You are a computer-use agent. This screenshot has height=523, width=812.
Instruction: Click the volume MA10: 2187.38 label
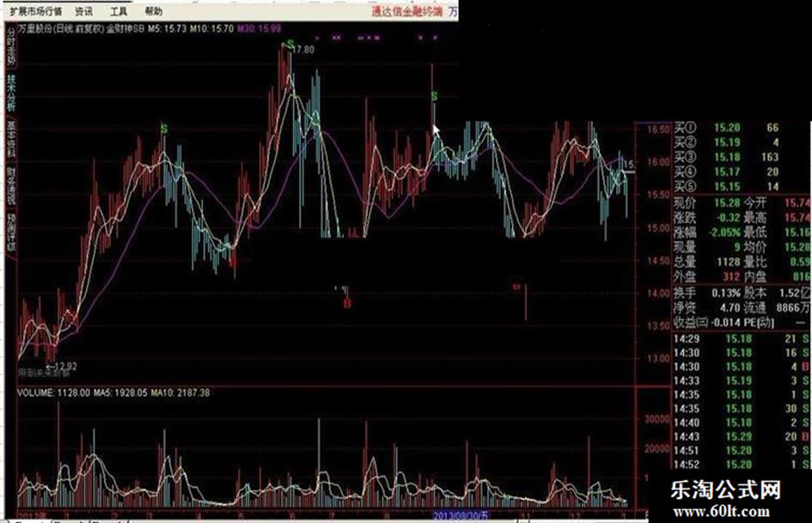[180, 393]
